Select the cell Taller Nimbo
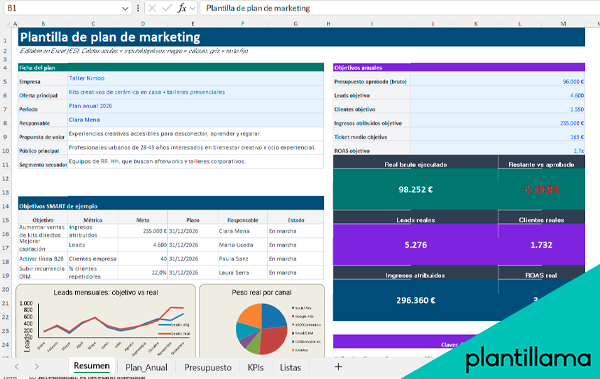The width and height of the screenshot is (600, 379). point(196,78)
